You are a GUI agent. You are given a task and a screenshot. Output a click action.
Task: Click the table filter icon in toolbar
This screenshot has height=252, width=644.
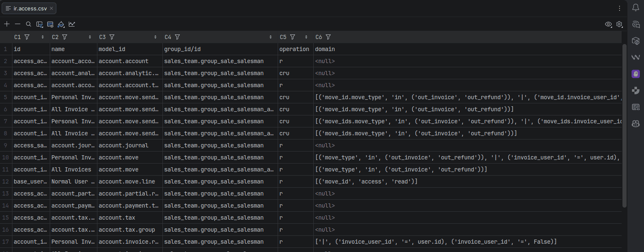[x=40, y=24]
